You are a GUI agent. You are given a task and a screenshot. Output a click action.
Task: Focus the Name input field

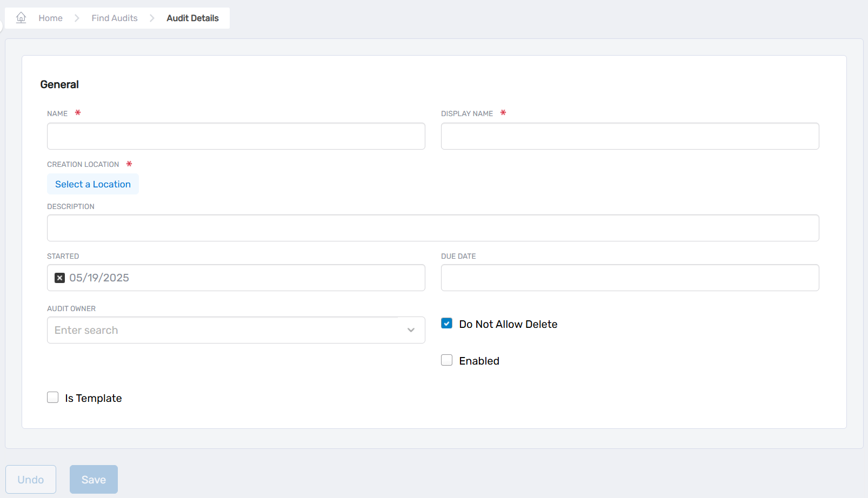coord(236,136)
